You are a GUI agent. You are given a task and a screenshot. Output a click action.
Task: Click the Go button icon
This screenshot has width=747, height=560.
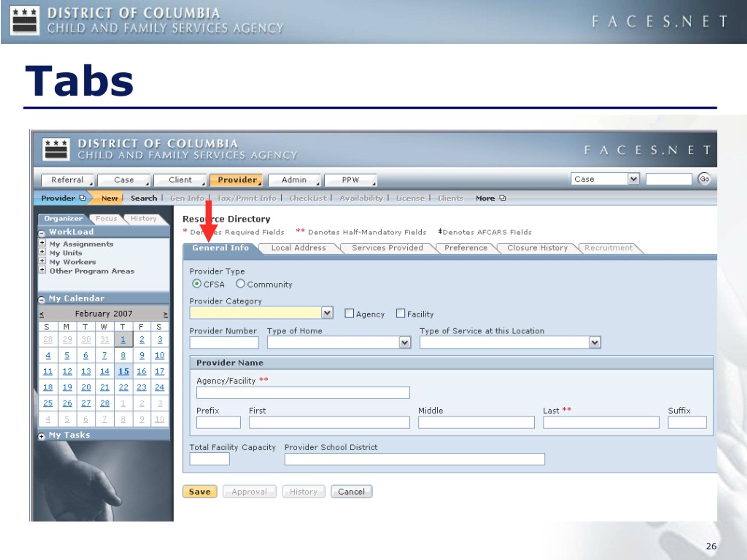[x=704, y=179]
